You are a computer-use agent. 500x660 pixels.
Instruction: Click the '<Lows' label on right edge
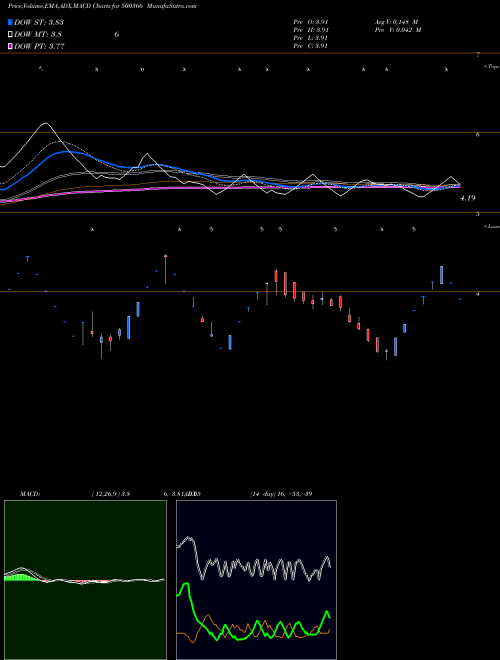(x=492, y=226)
